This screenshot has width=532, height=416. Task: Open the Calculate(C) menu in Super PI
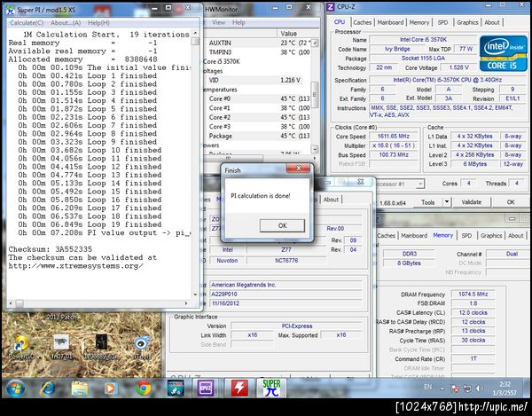click(x=27, y=22)
